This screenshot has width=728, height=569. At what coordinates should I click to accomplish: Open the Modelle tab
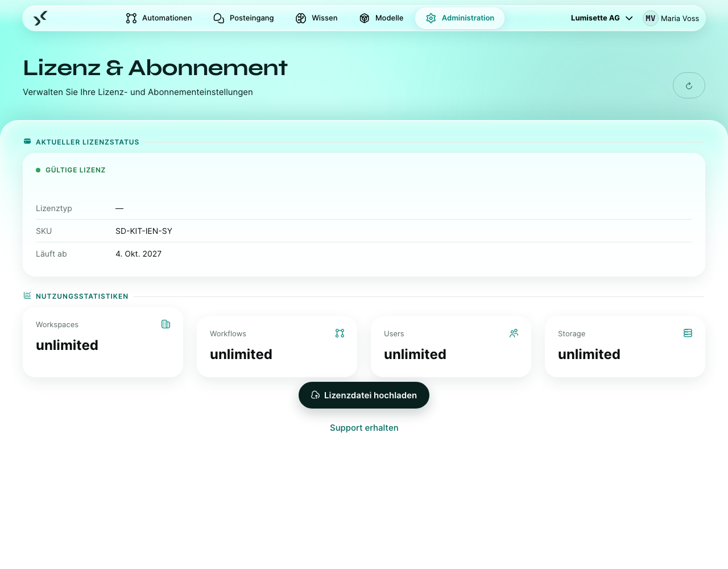[x=381, y=18]
